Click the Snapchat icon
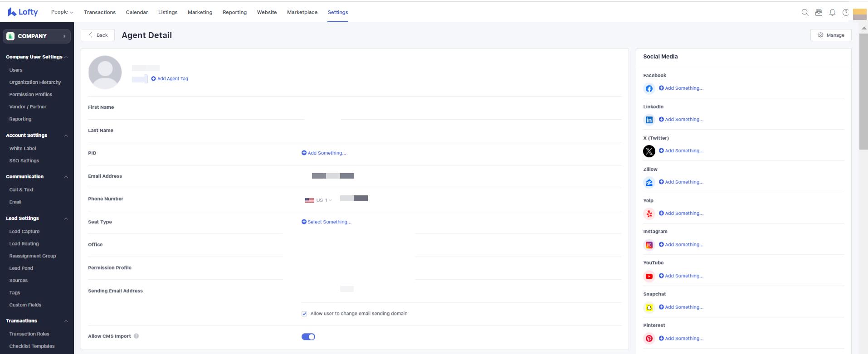Viewport: 868px width, 354px height. point(649,307)
